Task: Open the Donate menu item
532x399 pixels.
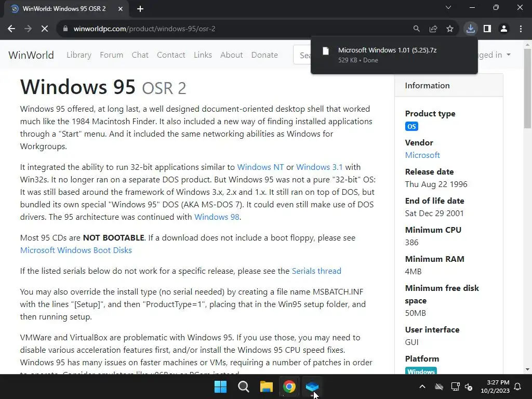Action: pos(264,55)
